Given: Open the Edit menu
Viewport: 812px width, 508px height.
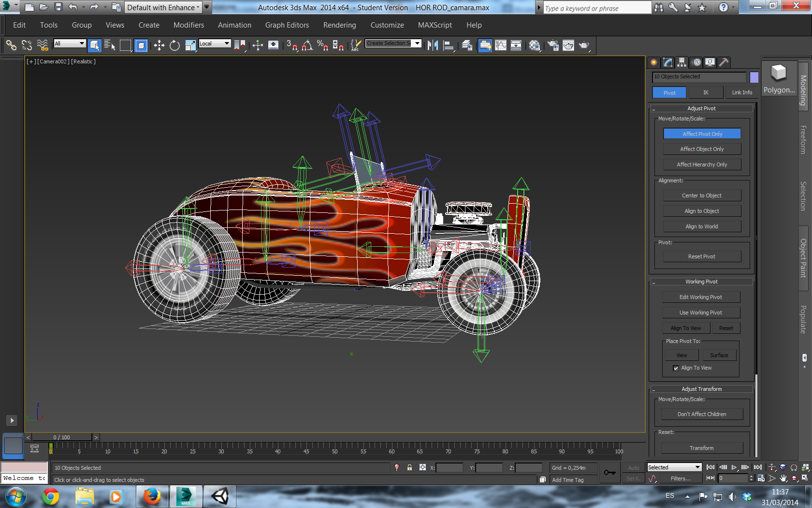Looking at the screenshot, I should (x=19, y=25).
